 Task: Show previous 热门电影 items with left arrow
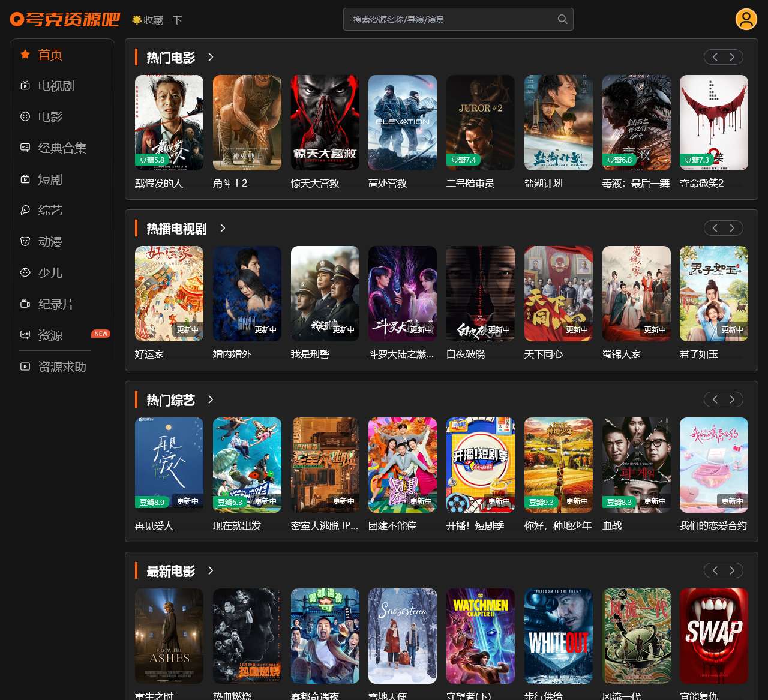coord(715,57)
